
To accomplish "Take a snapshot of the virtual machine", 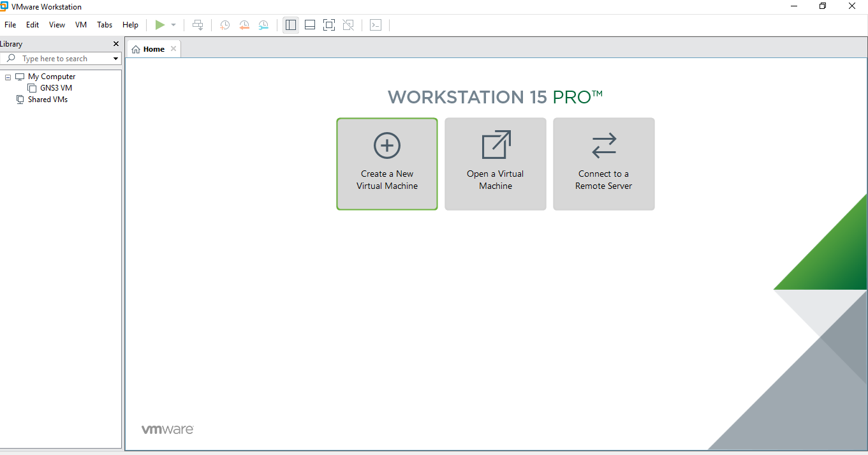I will 224,25.
